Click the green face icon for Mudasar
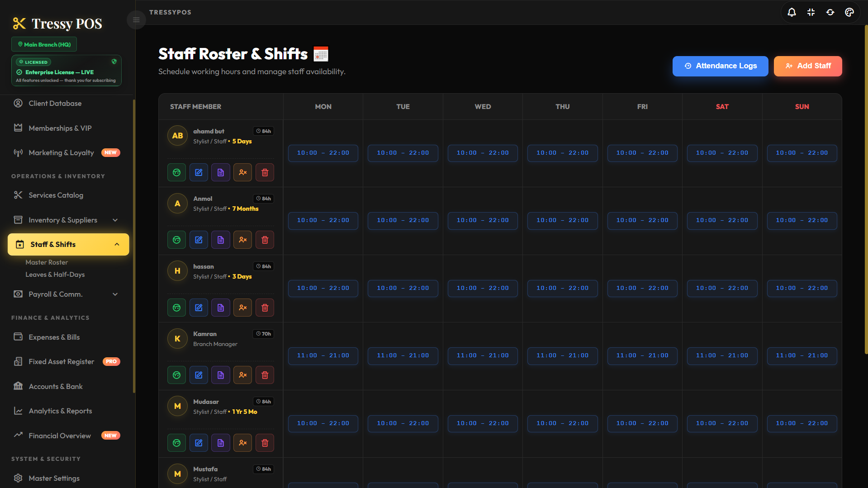The height and width of the screenshot is (488, 868). click(x=177, y=443)
